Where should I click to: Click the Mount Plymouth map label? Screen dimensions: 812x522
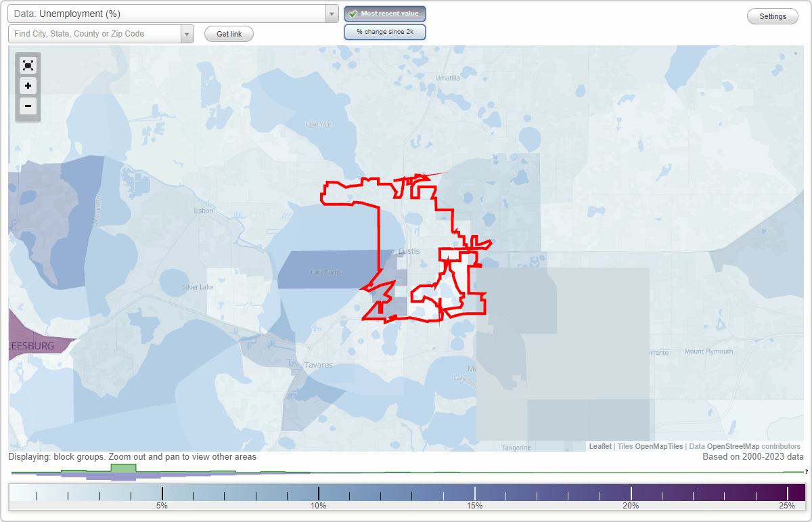point(708,351)
